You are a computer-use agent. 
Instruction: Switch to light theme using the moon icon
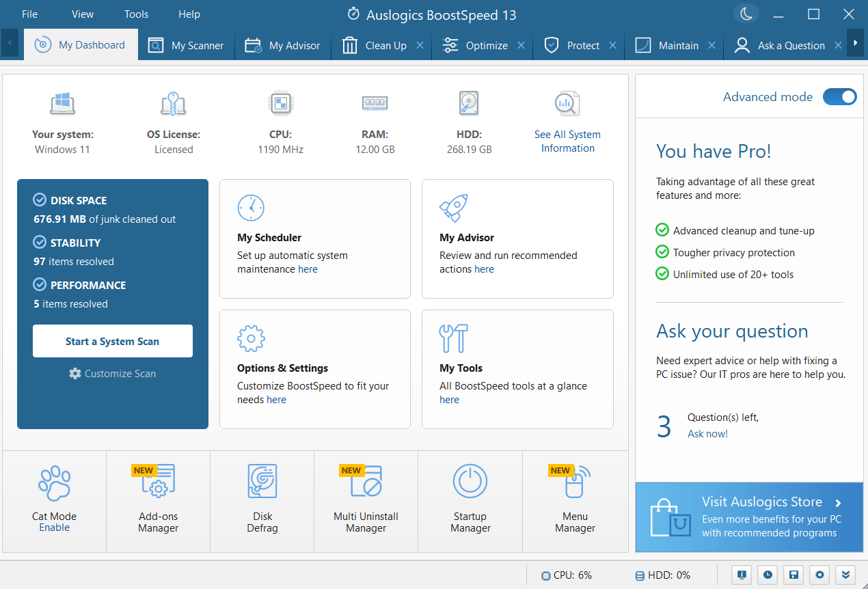746,13
